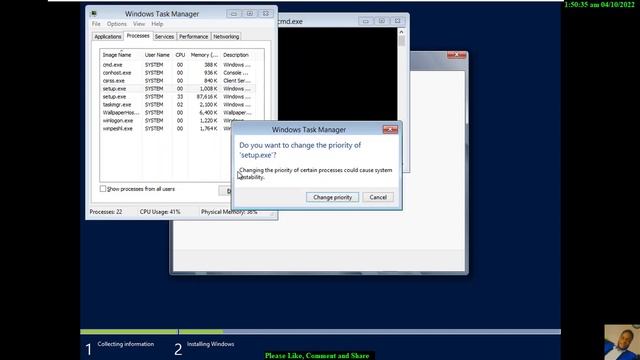Screen dimensions: 640x360
Task: Sort by the User Name column header
Action: pos(157,55)
